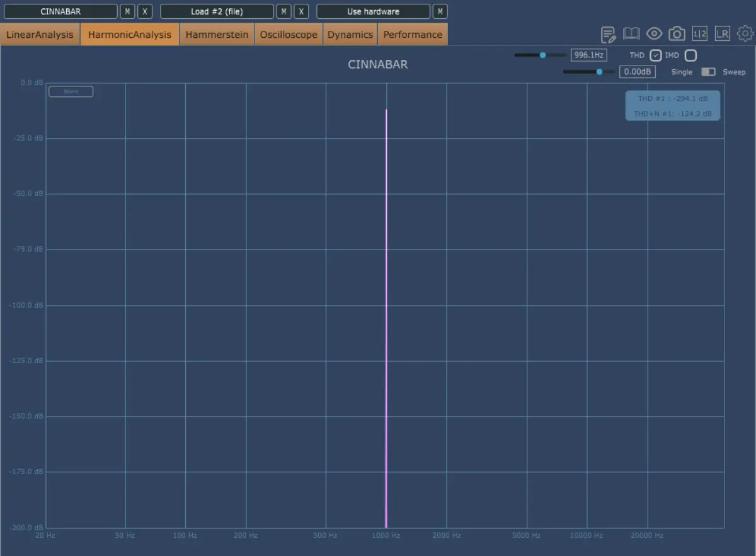Click the M button beside CINNABAR

pos(127,11)
